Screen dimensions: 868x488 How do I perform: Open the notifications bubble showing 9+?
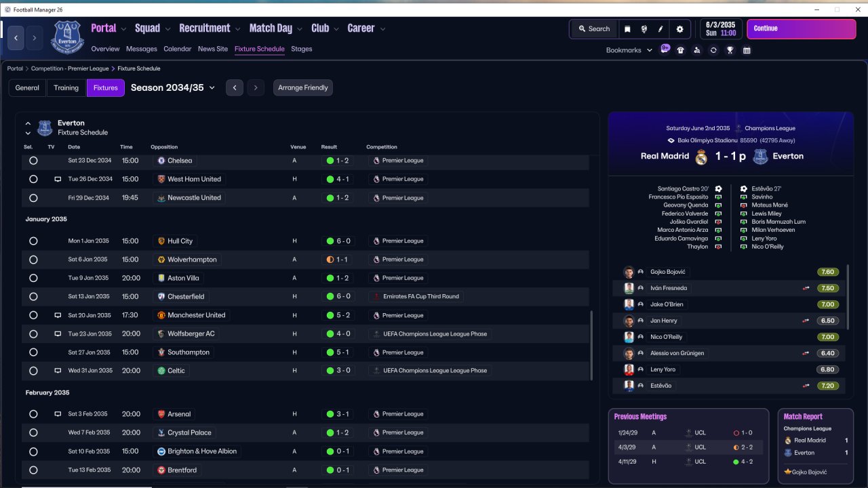coord(665,49)
